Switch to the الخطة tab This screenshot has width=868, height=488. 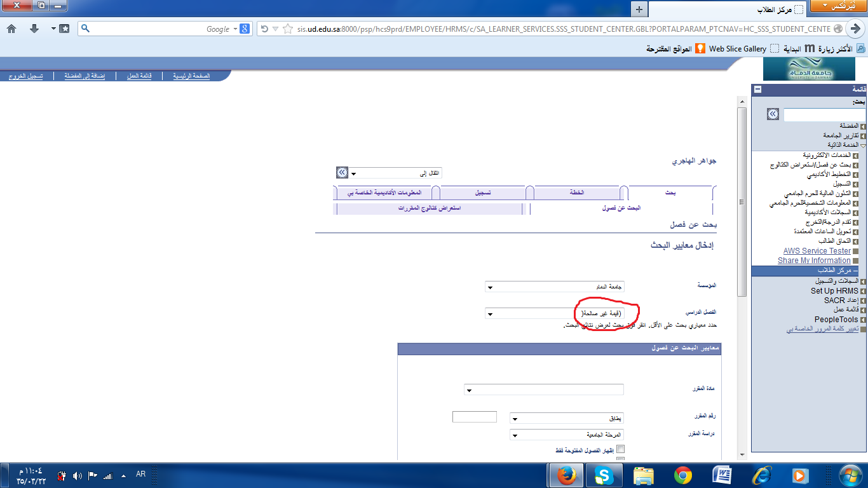[x=577, y=193]
